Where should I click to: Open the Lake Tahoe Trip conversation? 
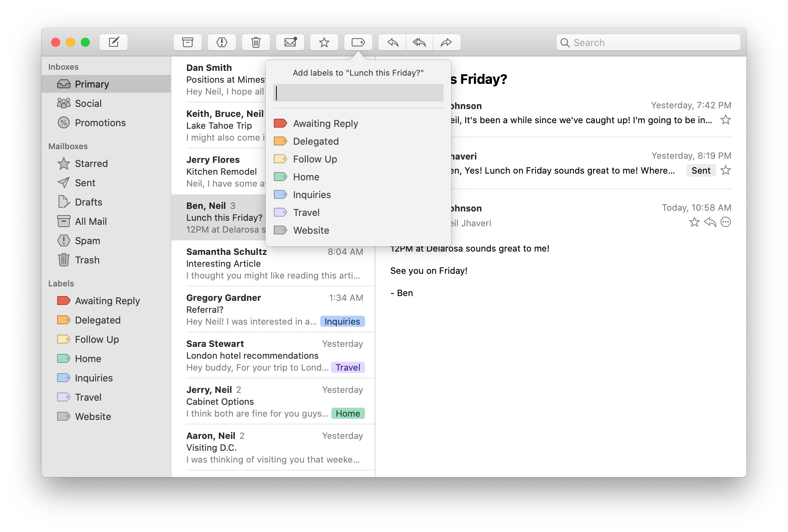coord(219,125)
